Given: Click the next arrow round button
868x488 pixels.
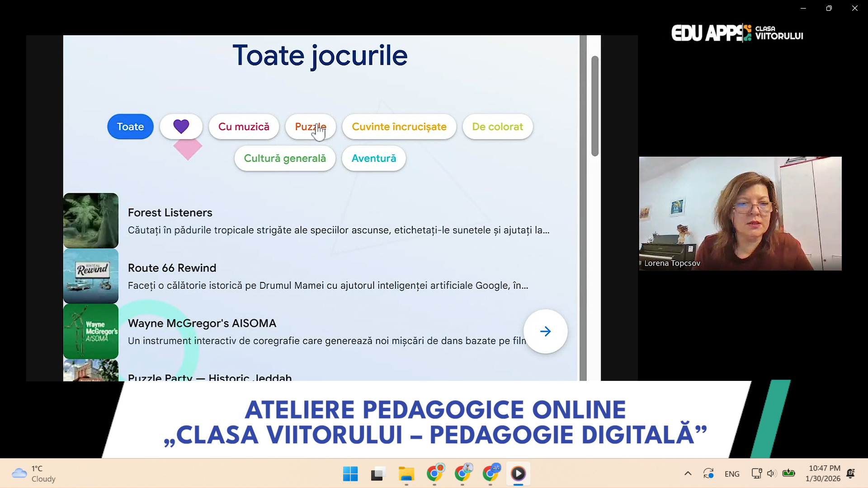Looking at the screenshot, I should click(x=545, y=331).
